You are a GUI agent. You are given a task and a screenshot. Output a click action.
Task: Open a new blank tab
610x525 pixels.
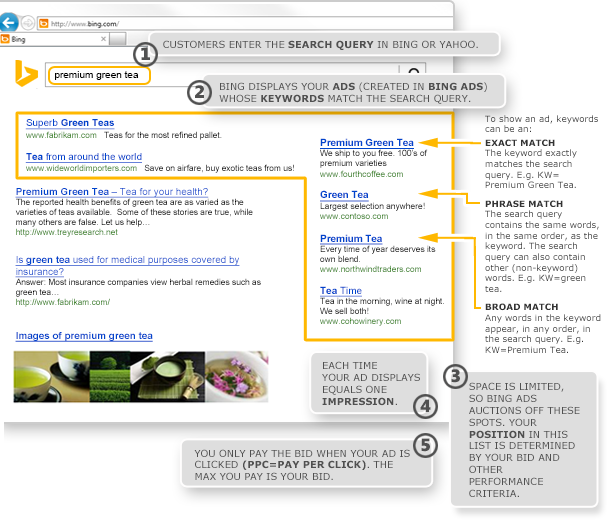pos(117,39)
